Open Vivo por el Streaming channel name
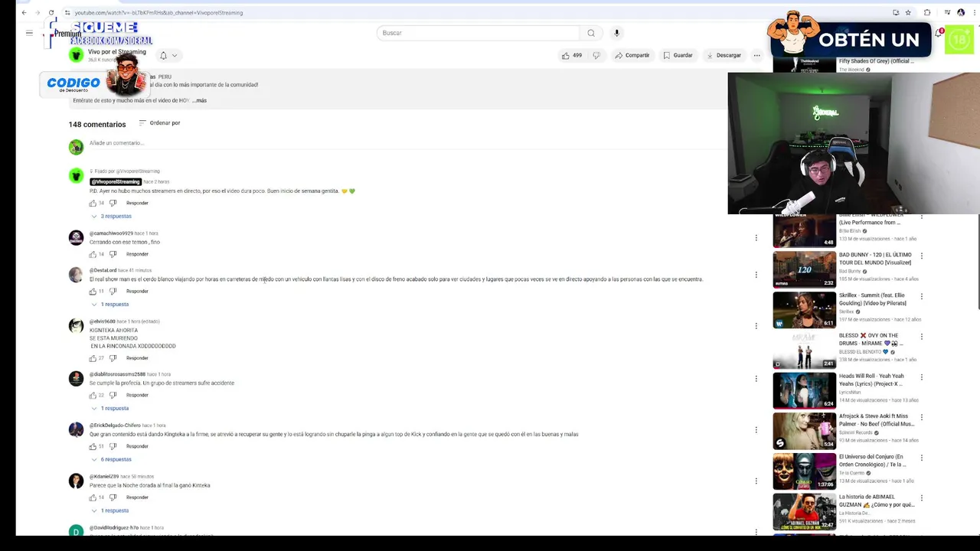This screenshot has height=551, width=980. click(117, 52)
